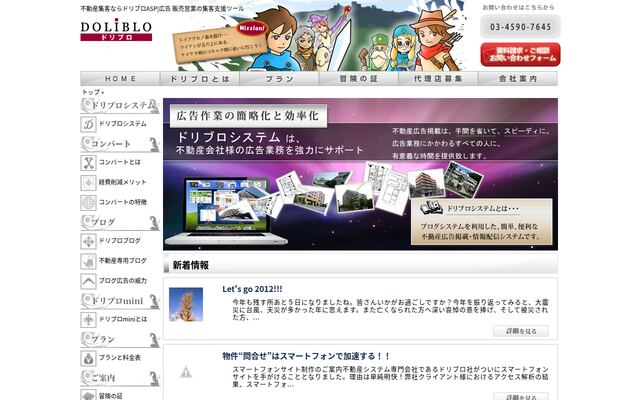The height and width of the screenshot is (400, 640).
Task: Open the 代理店募集 navigation tab
Action: click(x=438, y=79)
